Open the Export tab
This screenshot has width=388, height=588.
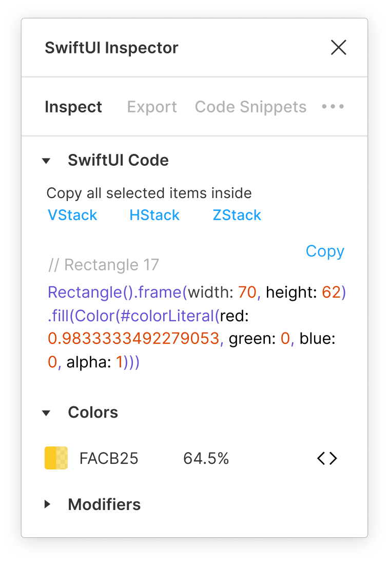click(x=152, y=107)
